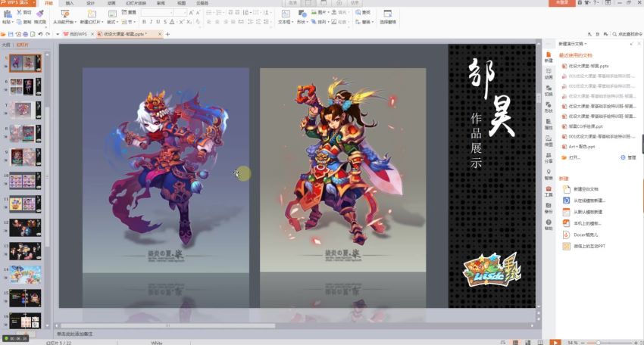Open the Shapes sidebar panel icon

point(549,107)
